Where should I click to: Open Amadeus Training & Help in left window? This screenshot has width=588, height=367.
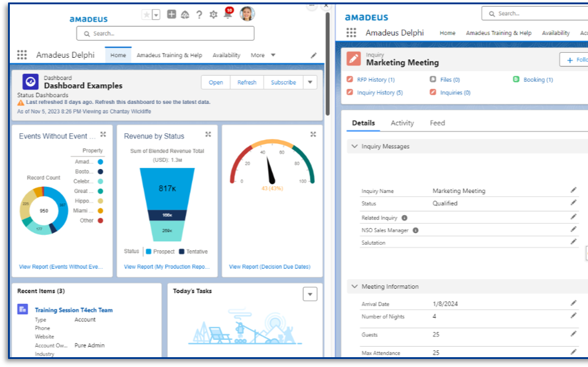[169, 55]
